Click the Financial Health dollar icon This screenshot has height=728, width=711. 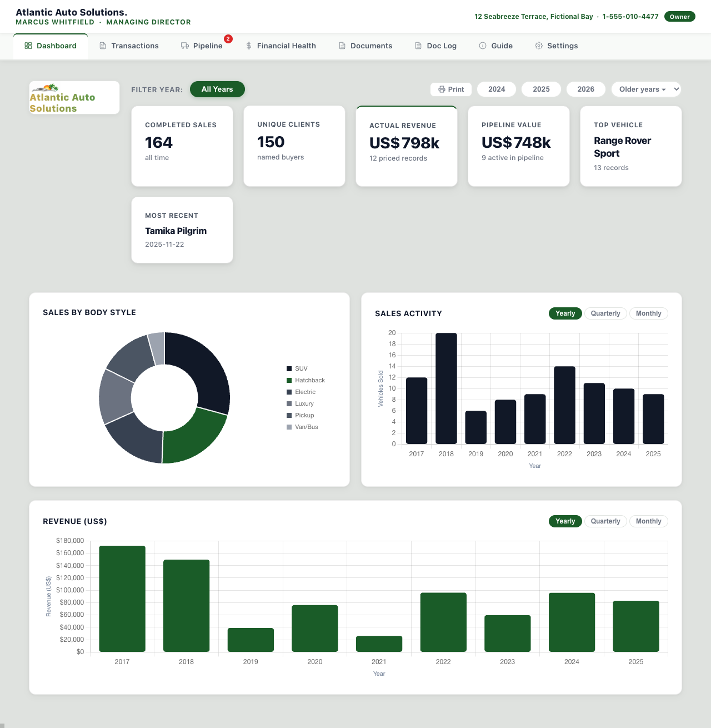point(249,46)
